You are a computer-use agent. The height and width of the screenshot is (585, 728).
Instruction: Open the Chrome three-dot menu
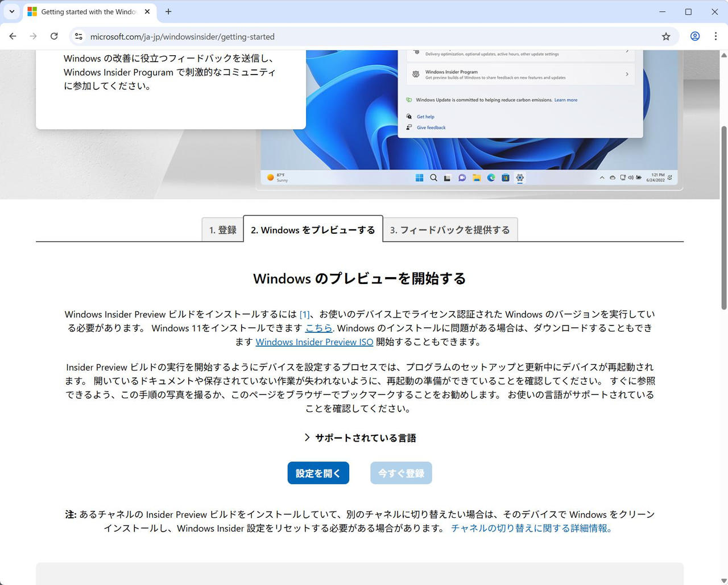(715, 36)
